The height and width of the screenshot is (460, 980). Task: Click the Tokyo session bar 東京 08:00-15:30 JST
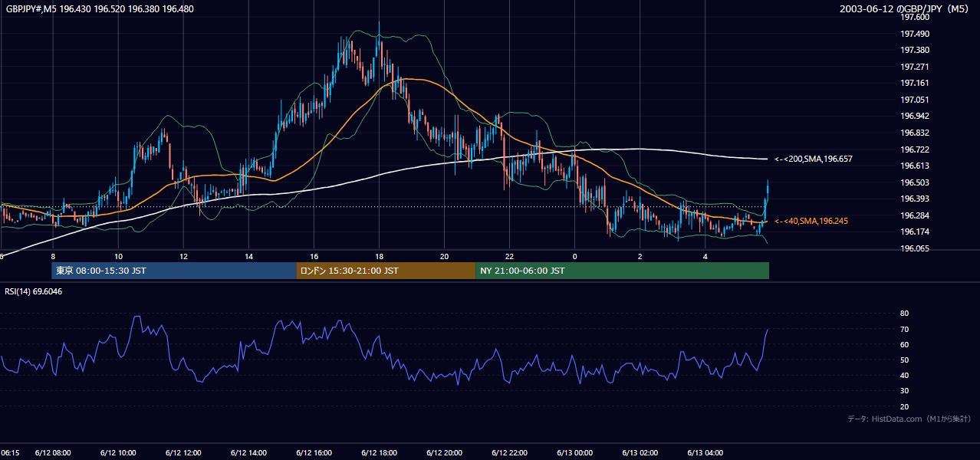[174, 271]
